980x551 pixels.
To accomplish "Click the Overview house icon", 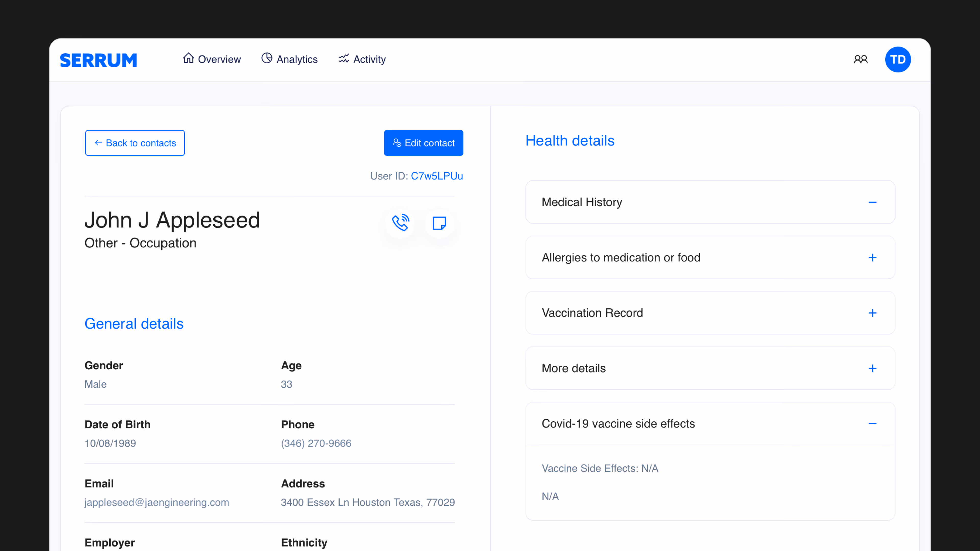I will 188,58.
